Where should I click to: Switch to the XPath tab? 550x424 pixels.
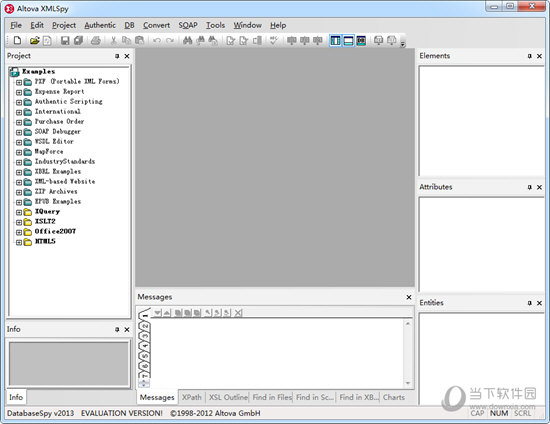tap(192, 397)
